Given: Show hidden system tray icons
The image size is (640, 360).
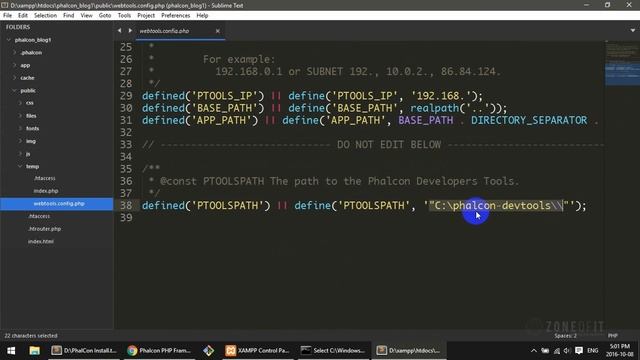Looking at the screenshot, I should (x=534, y=351).
